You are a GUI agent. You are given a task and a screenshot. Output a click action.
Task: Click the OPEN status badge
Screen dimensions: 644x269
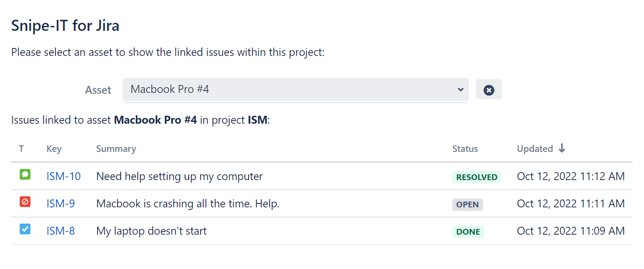click(467, 204)
